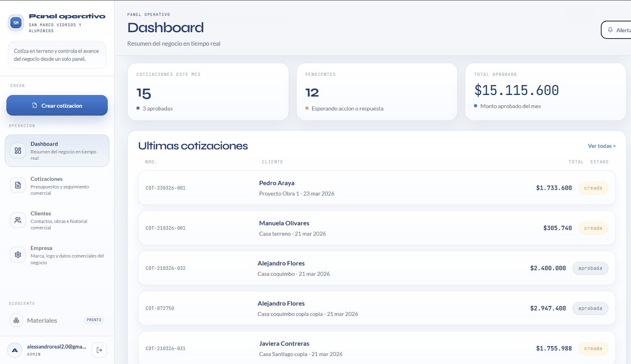The height and width of the screenshot is (364, 631).
Task: Click the Cotizaciones document icon
Action: point(18,185)
